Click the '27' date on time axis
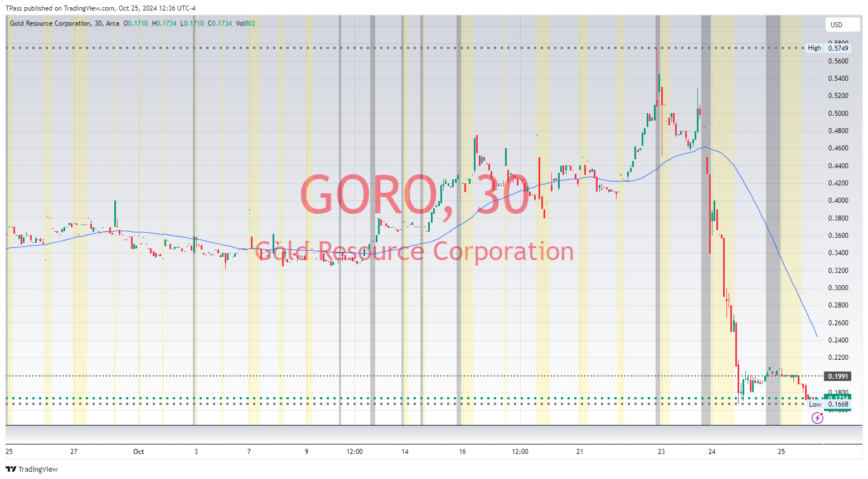 (74, 452)
